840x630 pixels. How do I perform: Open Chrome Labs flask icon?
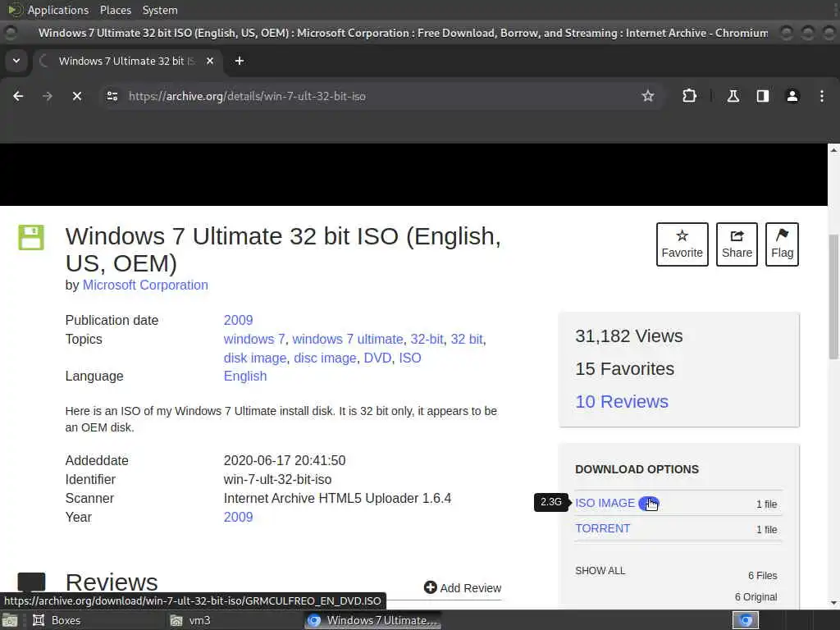tap(733, 96)
